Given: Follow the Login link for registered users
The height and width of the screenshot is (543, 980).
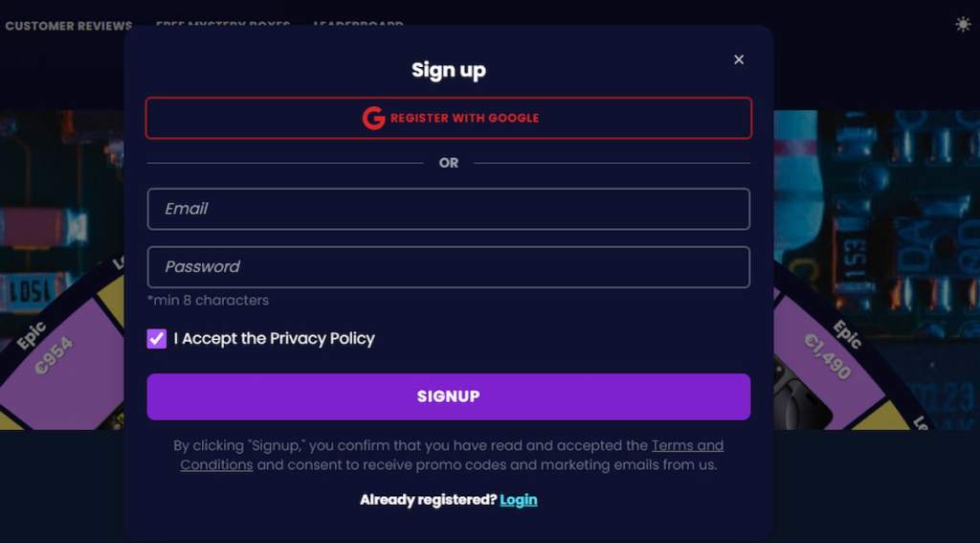Looking at the screenshot, I should tap(518, 500).
